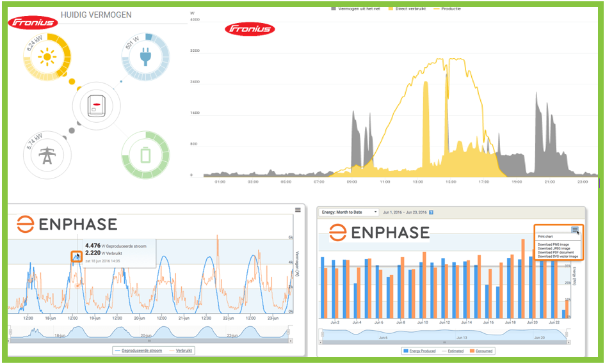
Task: Click the energy chart horizontal scrollbar thumb
Action: coord(444,342)
